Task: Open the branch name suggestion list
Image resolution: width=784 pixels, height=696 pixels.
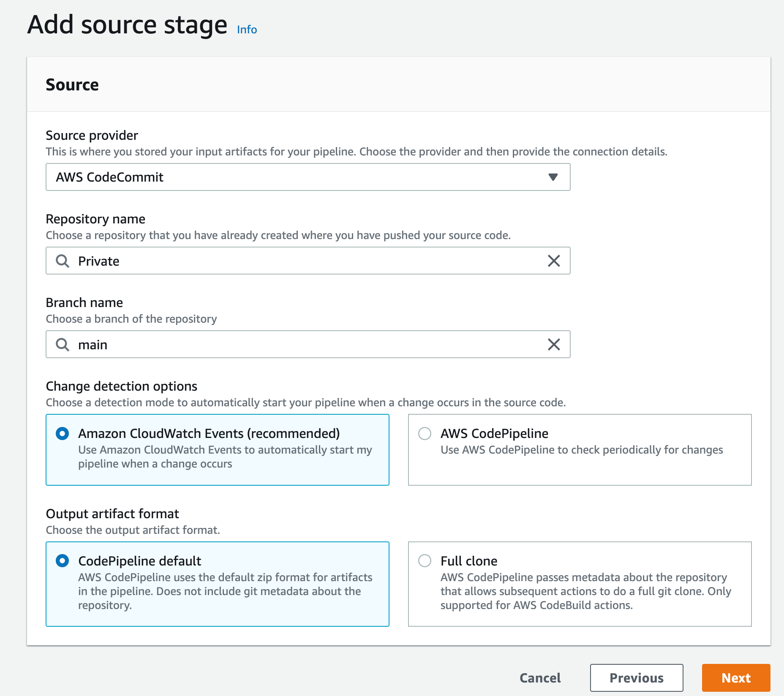Action: pos(296,345)
